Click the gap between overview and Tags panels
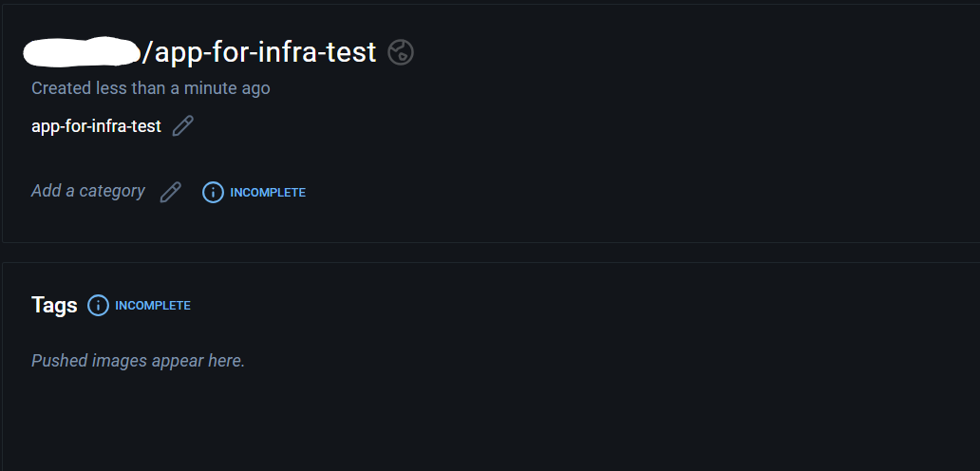Image resolution: width=980 pixels, height=471 pixels. click(475, 253)
